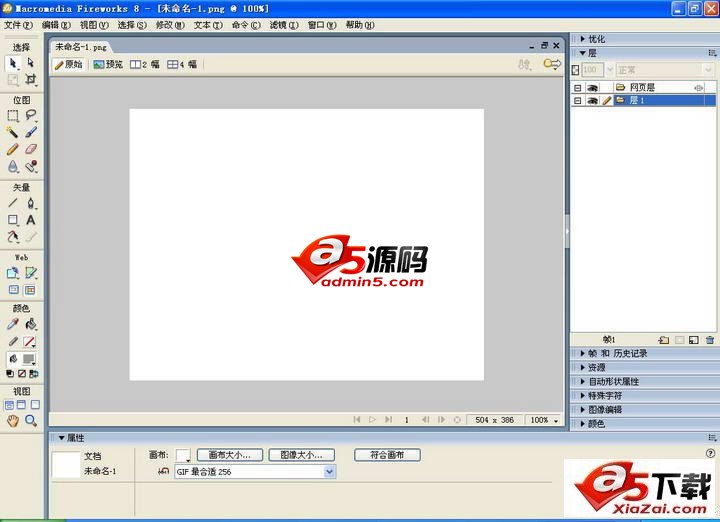Expand the 特殊字符 panel
This screenshot has height=522, width=720.
[x=583, y=396]
